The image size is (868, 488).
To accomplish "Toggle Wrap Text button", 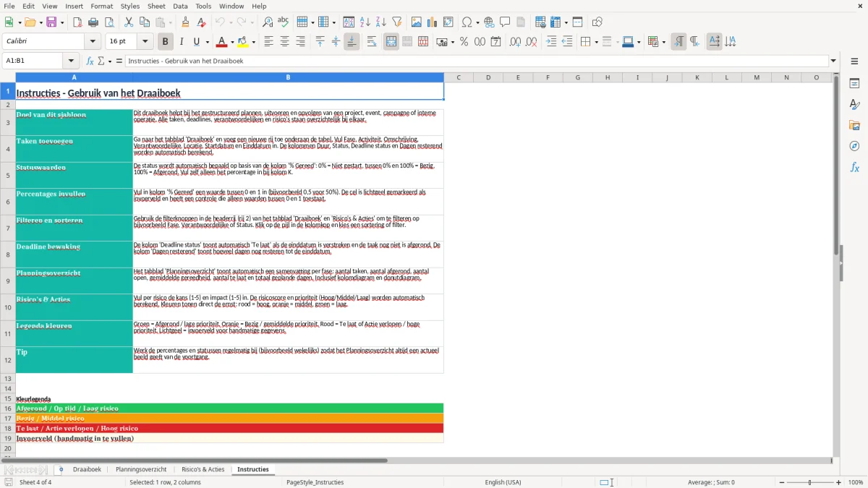I will coord(372,42).
